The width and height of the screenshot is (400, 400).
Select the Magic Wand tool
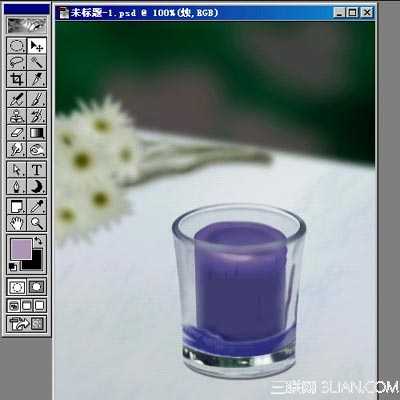[x=37, y=62]
